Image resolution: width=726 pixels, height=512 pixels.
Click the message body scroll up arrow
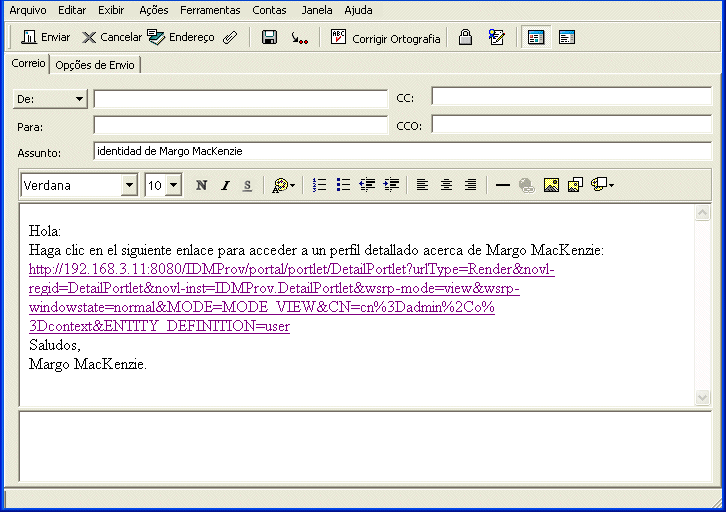(x=702, y=212)
